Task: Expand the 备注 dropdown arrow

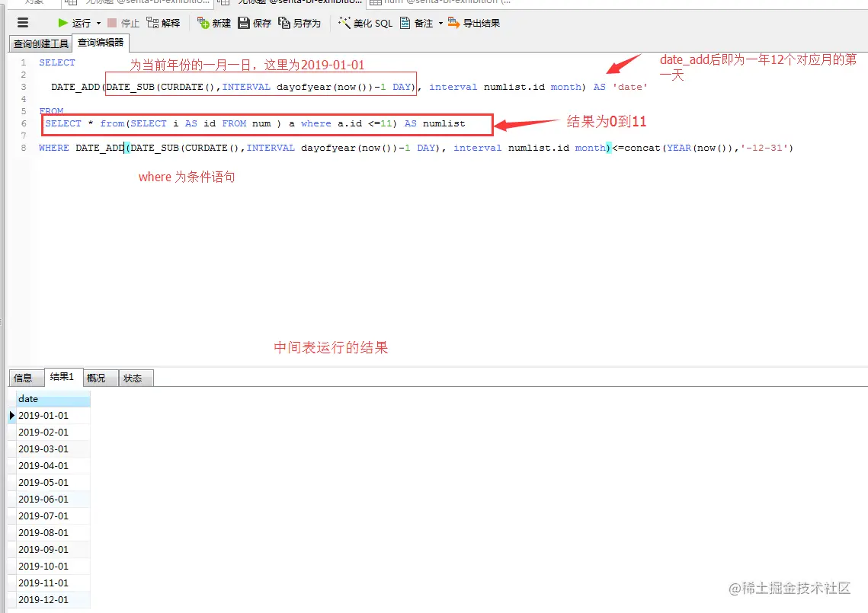Action: coord(440,23)
